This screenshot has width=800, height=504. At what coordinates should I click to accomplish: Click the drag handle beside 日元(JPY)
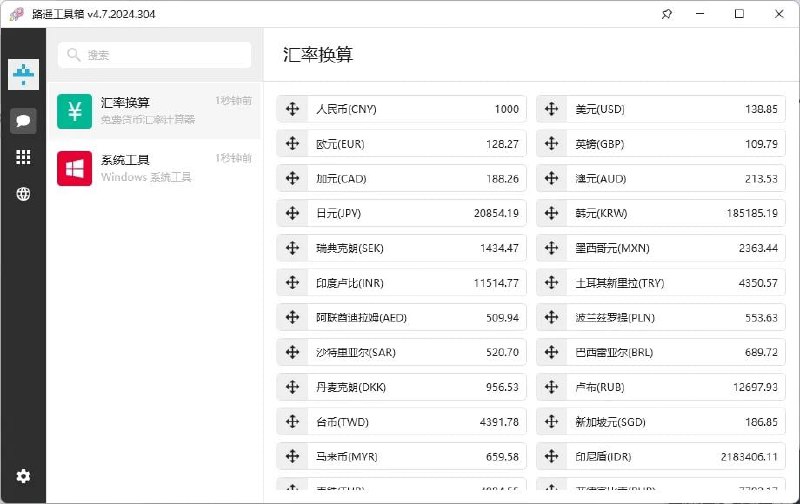coord(293,213)
